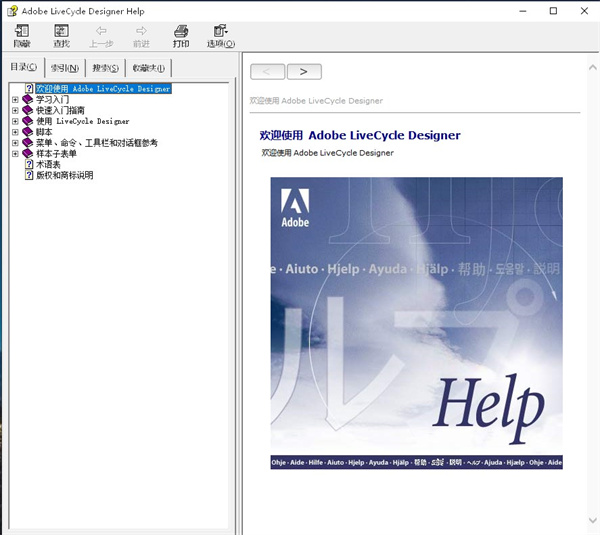The width and height of the screenshot is (600, 535).
Task: Expand the 快速入门指南 tree node
Action: tap(15, 110)
